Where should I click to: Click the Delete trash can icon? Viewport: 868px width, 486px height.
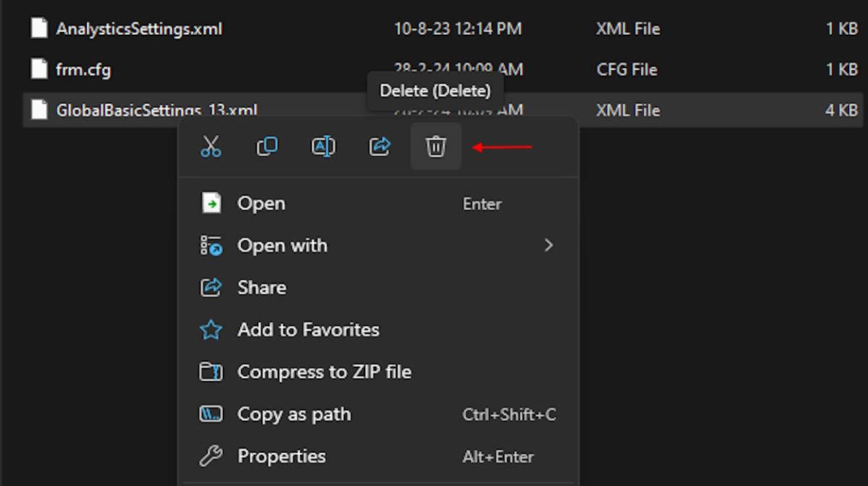point(435,147)
